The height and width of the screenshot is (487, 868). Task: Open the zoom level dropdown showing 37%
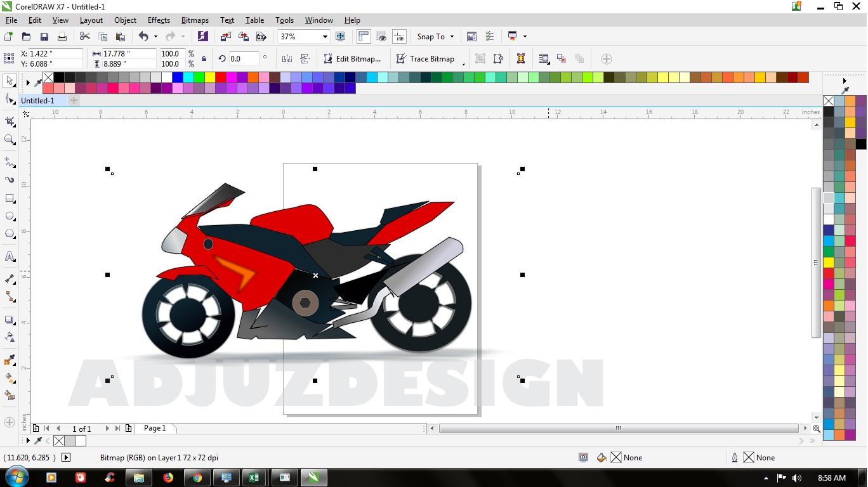click(x=324, y=36)
